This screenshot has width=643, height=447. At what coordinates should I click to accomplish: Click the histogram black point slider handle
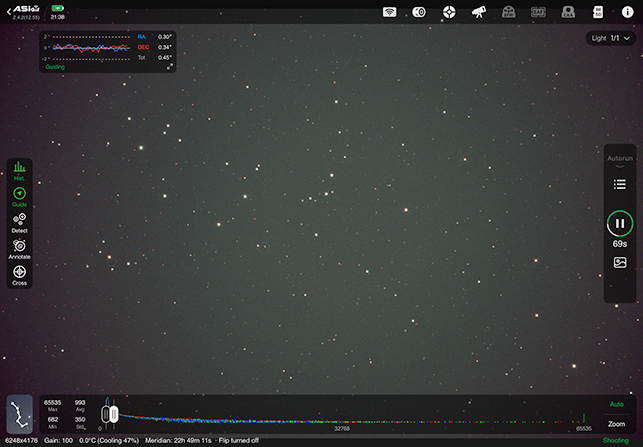tap(105, 413)
